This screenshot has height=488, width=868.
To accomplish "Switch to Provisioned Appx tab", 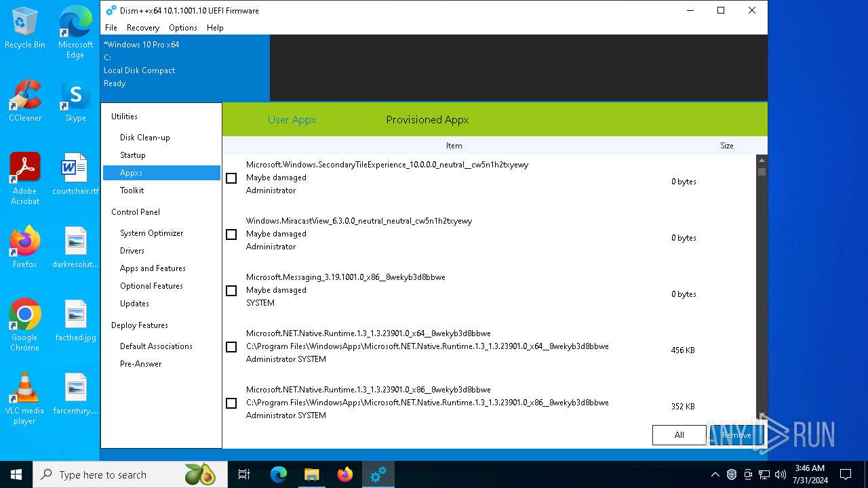I will tap(427, 120).
